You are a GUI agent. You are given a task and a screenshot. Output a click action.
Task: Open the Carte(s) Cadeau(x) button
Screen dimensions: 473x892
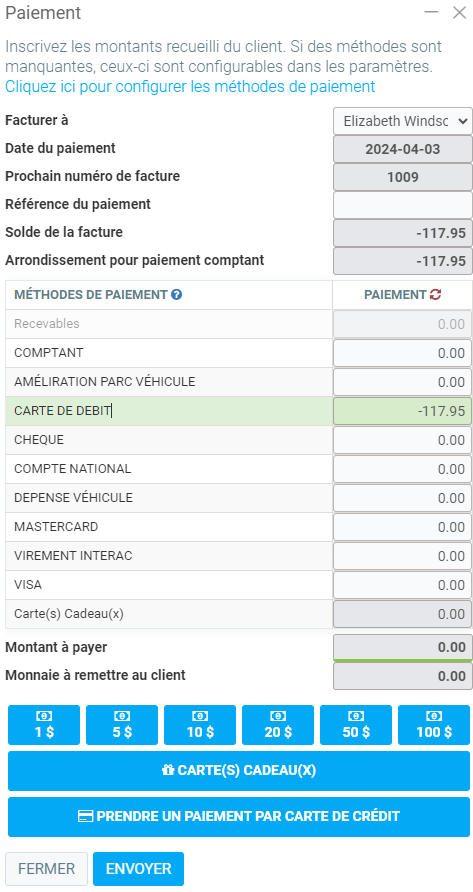click(x=239, y=771)
